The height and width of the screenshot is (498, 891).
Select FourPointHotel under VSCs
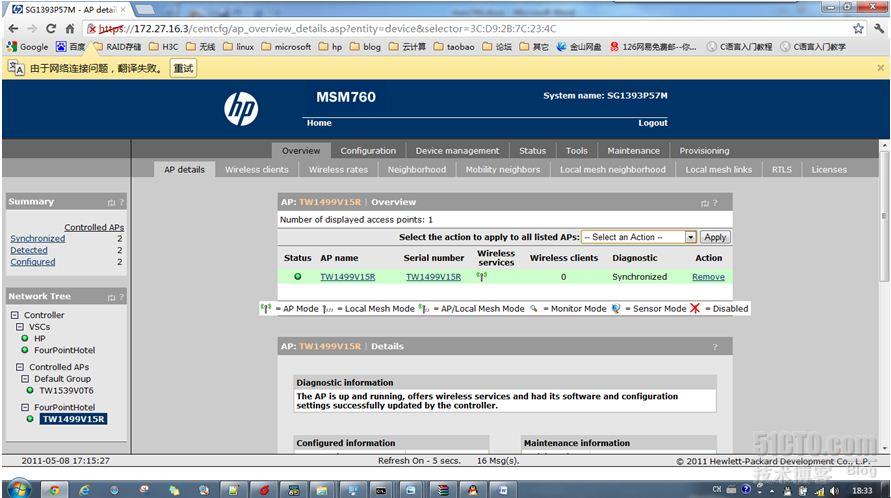point(64,350)
